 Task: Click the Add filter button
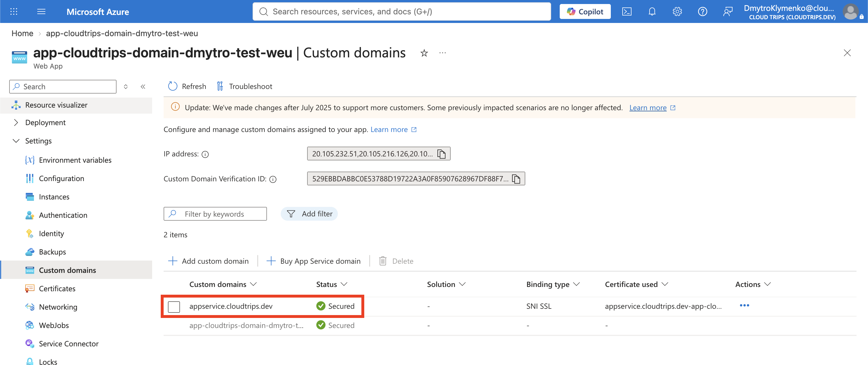309,214
